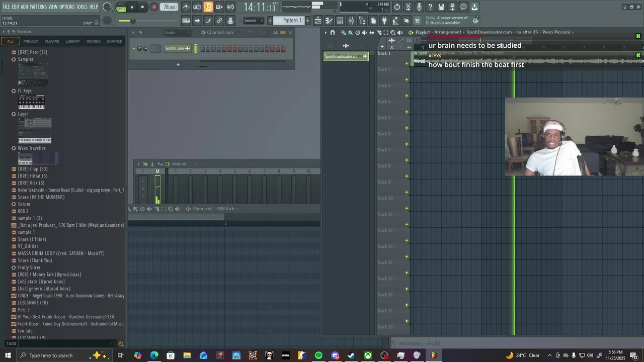Select the SpotiD..ioni channel button
The width and height of the screenshot is (644, 362).
pyautogui.click(x=177, y=49)
